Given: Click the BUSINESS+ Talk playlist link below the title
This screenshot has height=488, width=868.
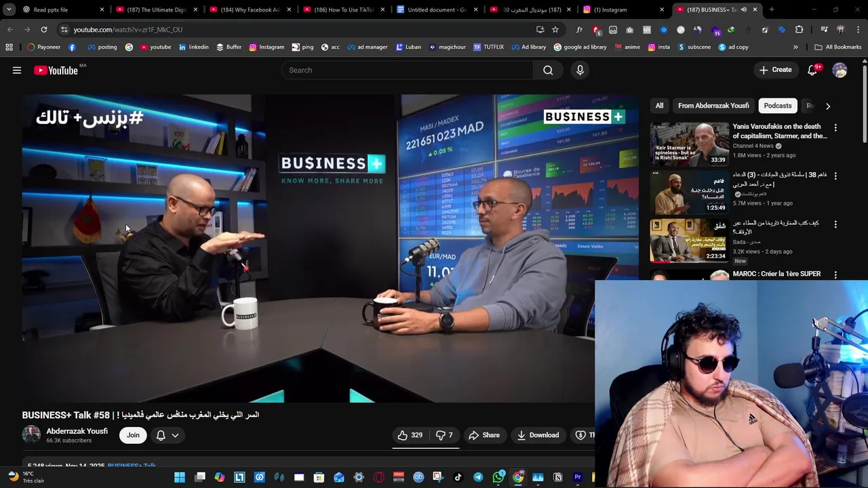Looking at the screenshot, I should (x=132, y=466).
